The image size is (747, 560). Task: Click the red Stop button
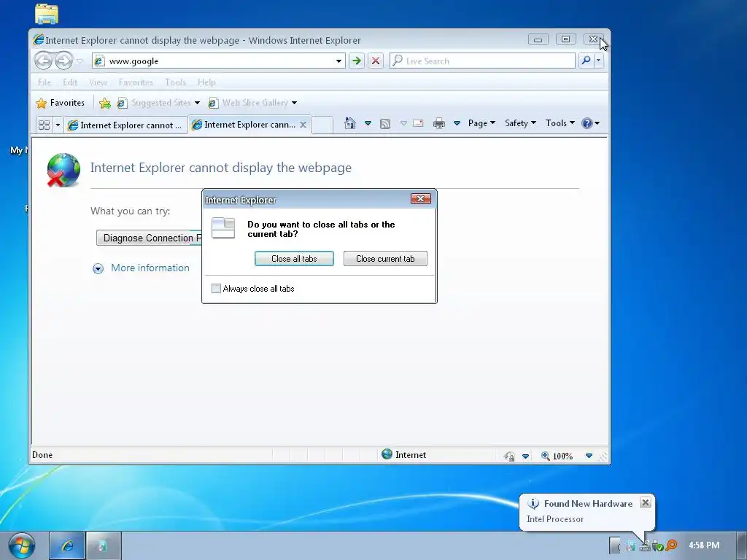(376, 61)
